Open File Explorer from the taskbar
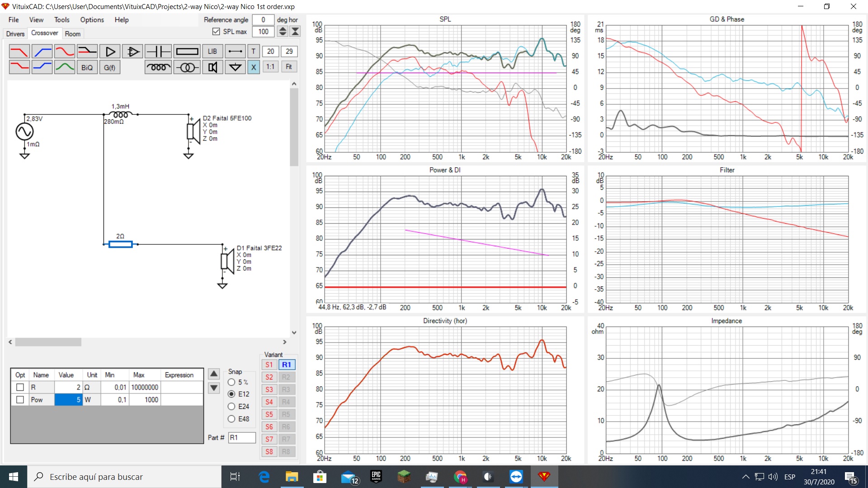 tap(292, 477)
